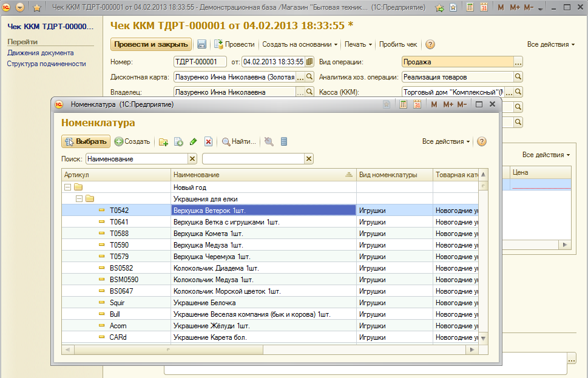The width and height of the screenshot is (588, 378).
Task: Open 'Все действия' above the 'Цена' column
Action: point(546,155)
